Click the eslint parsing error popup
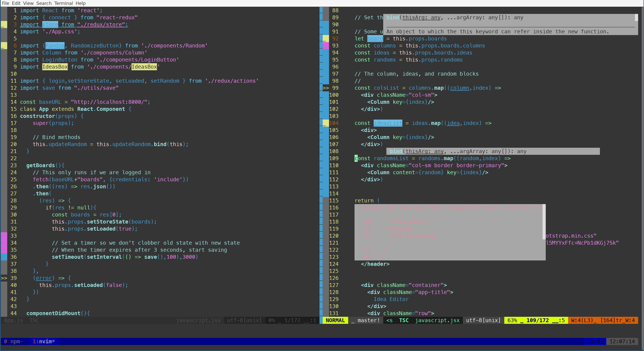The image size is (644, 351). tap(450, 232)
